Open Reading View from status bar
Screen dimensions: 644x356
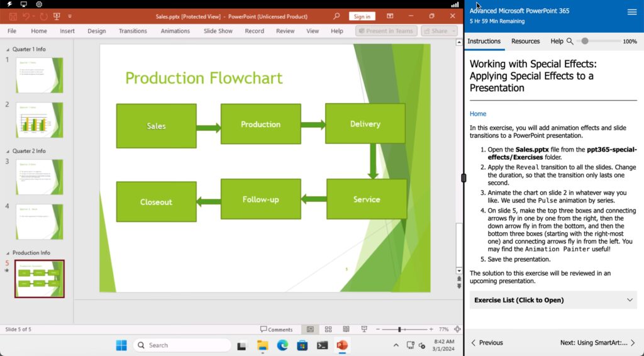coord(346,329)
